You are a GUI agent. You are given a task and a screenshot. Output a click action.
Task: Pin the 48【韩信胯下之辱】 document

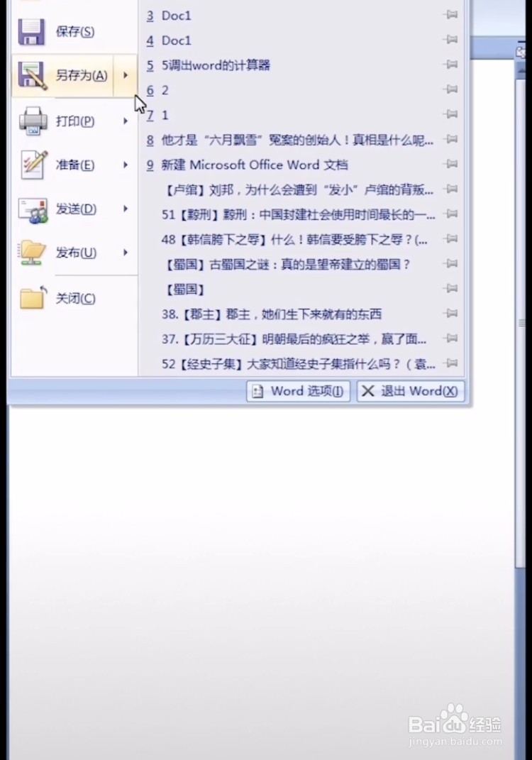click(x=450, y=239)
